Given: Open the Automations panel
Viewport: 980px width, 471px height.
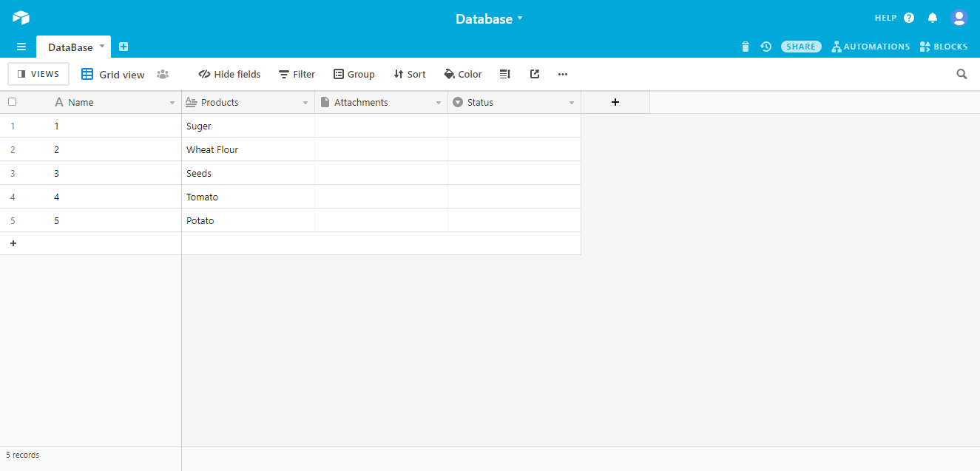Looking at the screenshot, I should [871, 47].
